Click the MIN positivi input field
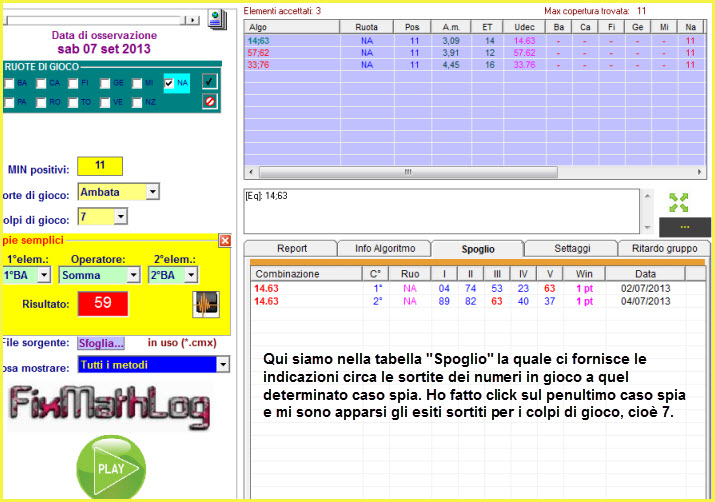The height and width of the screenshot is (502, 715). (x=99, y=165)
